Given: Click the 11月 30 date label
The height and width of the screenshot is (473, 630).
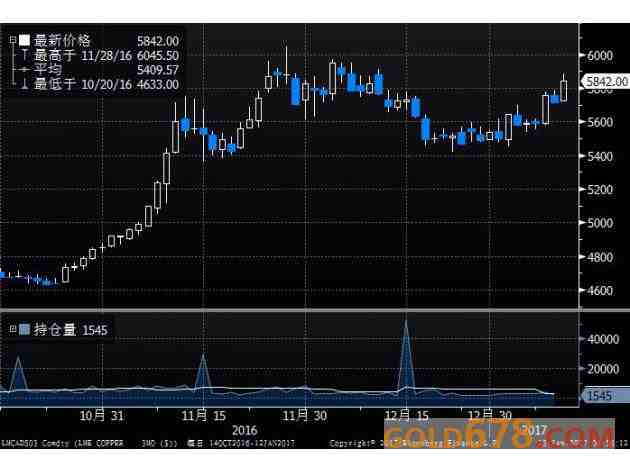Looking at the screenshot, I should [x=305, y=416].
